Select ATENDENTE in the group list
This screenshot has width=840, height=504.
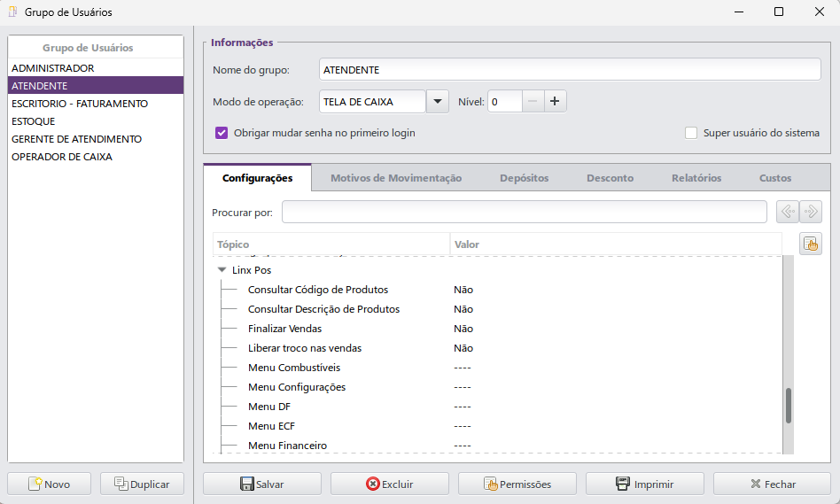[x=96, y=86]
